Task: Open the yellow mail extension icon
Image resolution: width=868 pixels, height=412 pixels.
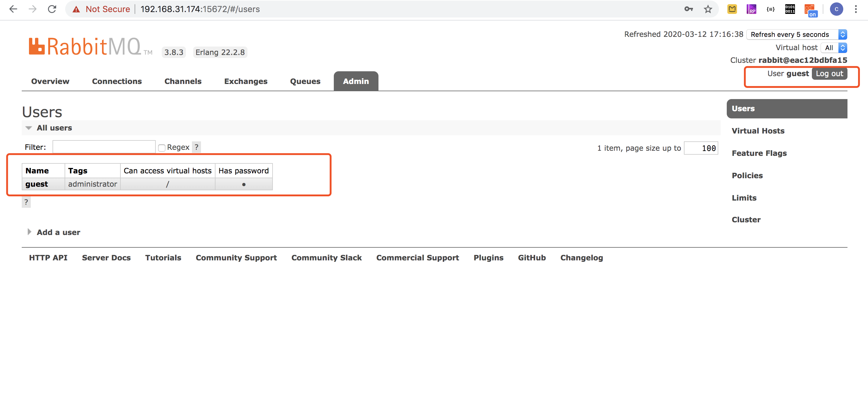Action: 732,9
